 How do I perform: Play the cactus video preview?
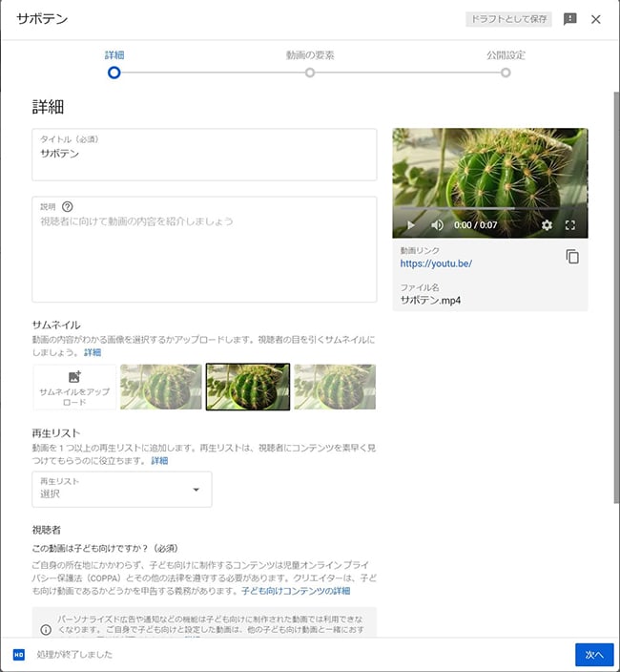click(x=410, y=225)
